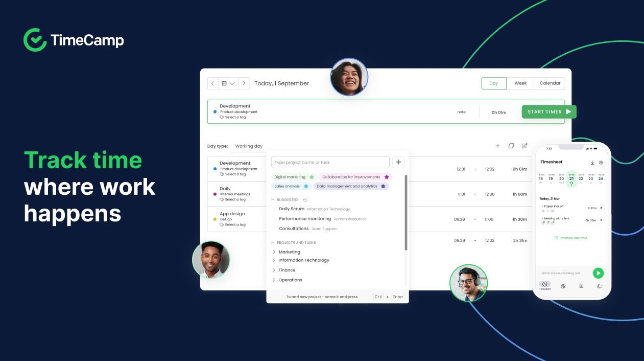This screenshot has height=361, width=644.
Task: Select the Digital marketing favorite chip
Action: [294, 177]
